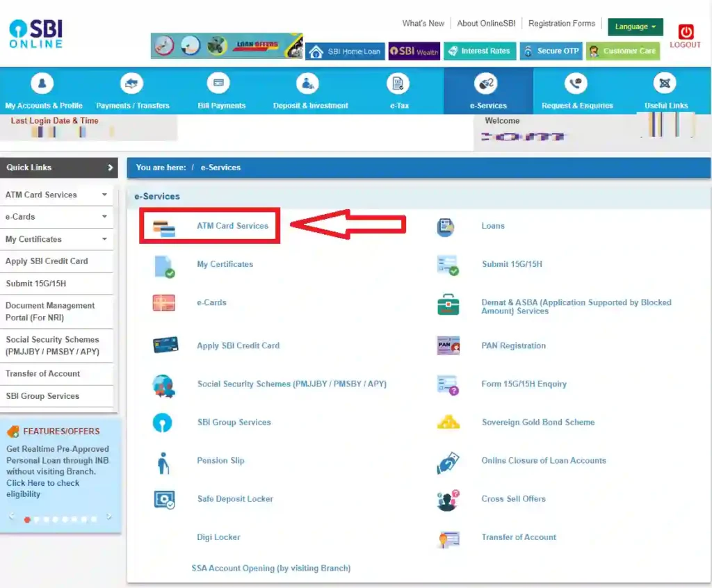The height and width of the screenshot is (588, 712).
Task: Click the Demat & ASBA briefcase icon
Action: click(448, 304)
